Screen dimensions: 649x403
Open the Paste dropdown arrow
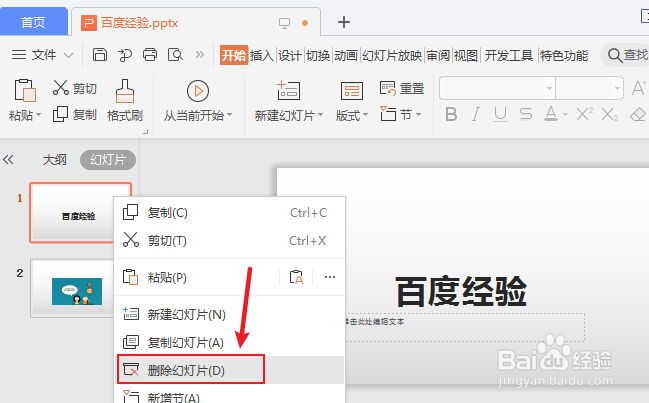click(38, 115)
